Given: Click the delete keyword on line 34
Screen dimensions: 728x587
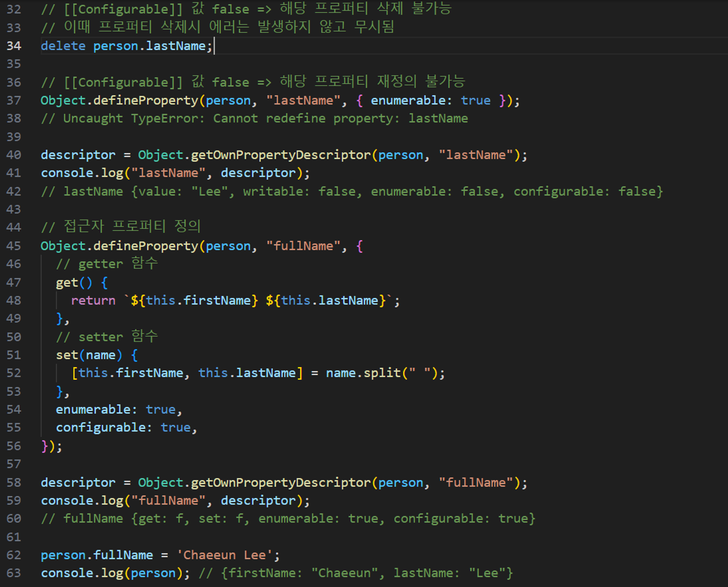Looking at the screenshot, I should click(63, 46).
